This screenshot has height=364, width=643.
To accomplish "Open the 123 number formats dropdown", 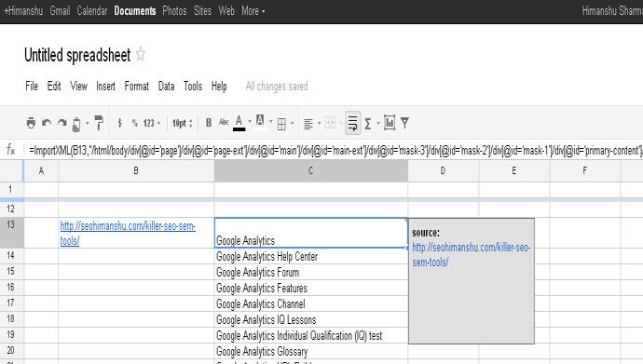I will [152, 123].
